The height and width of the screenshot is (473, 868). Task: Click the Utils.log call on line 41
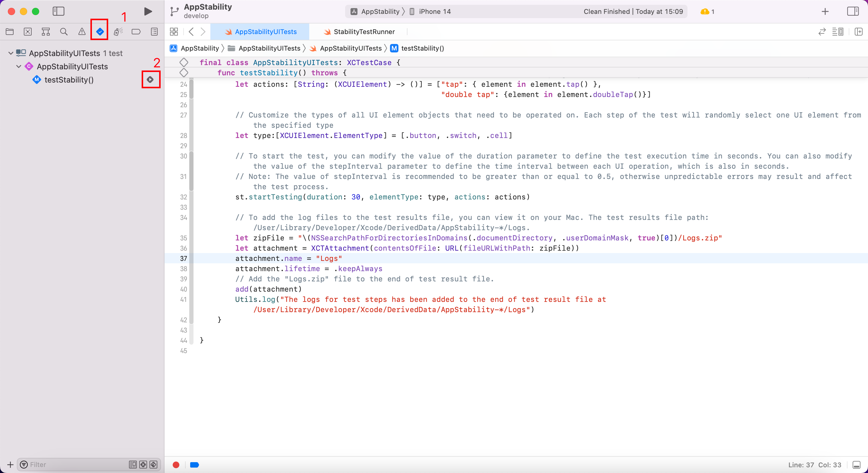click(255, 299)
